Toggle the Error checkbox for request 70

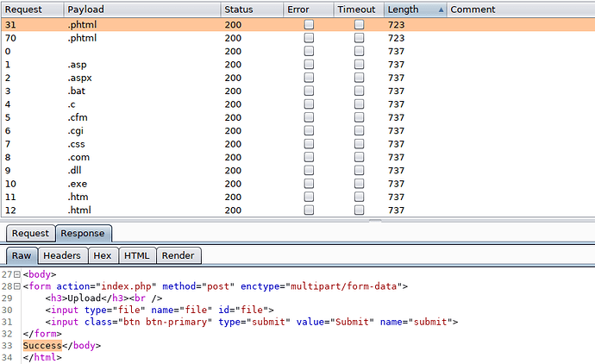pos(309,38)
